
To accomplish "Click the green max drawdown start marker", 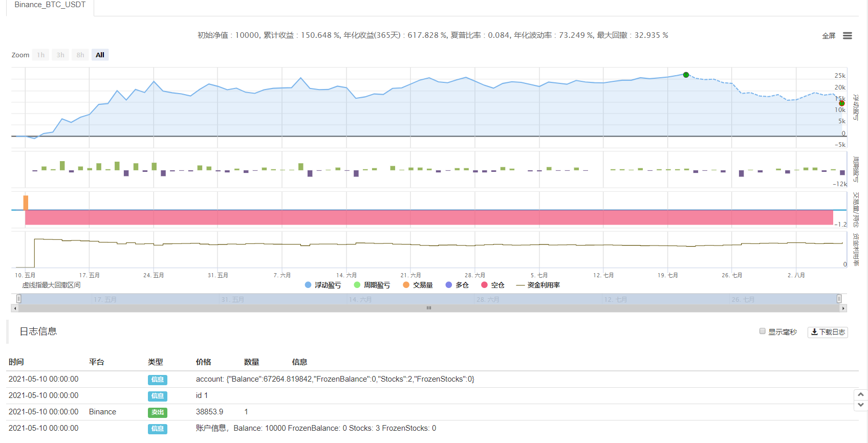I will coord(686,75).
